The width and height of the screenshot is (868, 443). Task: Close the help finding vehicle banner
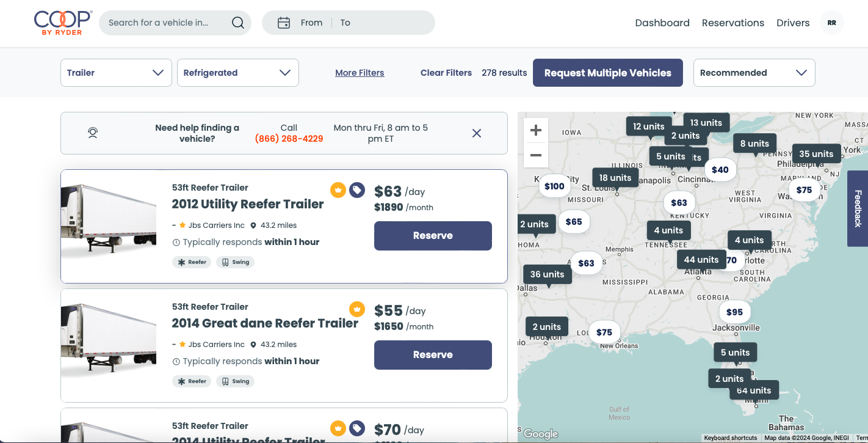pyautogui.click(x=477, y=133)
